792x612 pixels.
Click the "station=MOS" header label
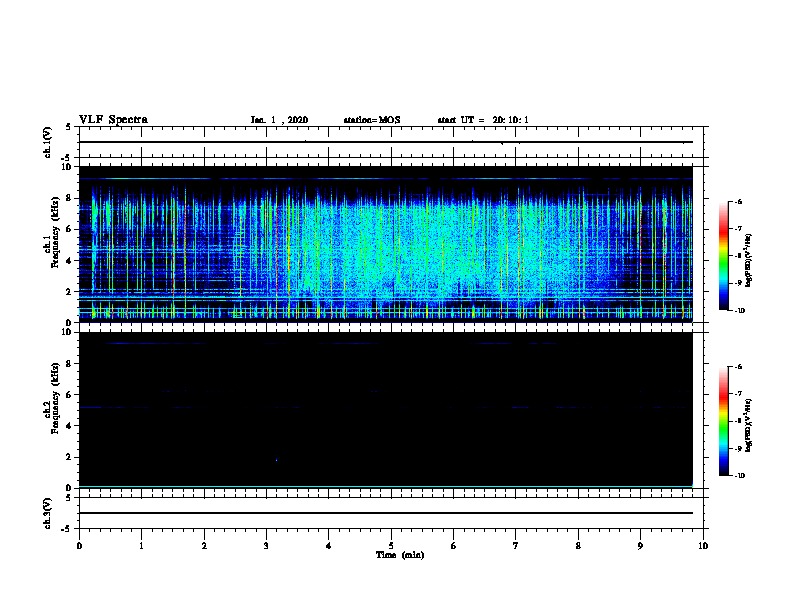[x=372, y=120]
